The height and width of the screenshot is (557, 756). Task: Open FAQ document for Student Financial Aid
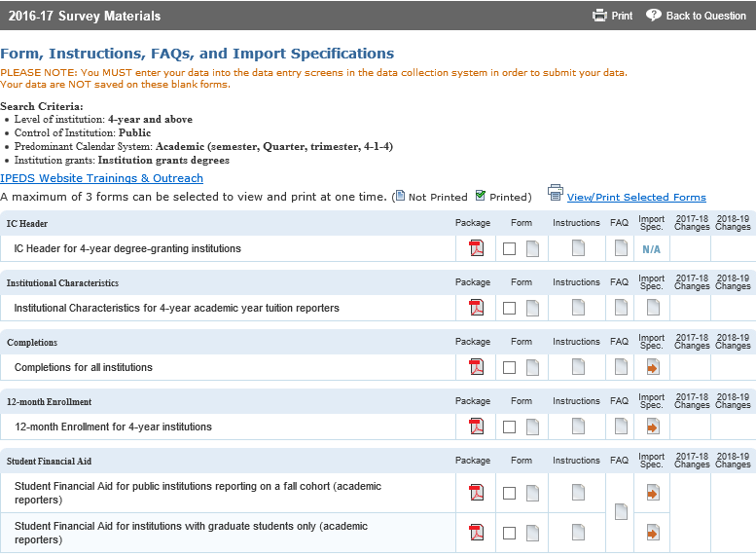click(x=621, y=512)
